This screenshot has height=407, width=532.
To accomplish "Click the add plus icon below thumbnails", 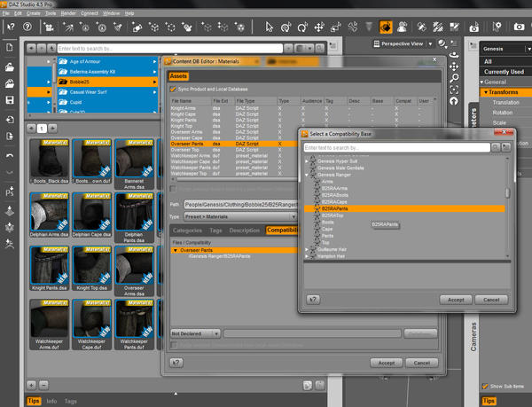I will 31,386.
